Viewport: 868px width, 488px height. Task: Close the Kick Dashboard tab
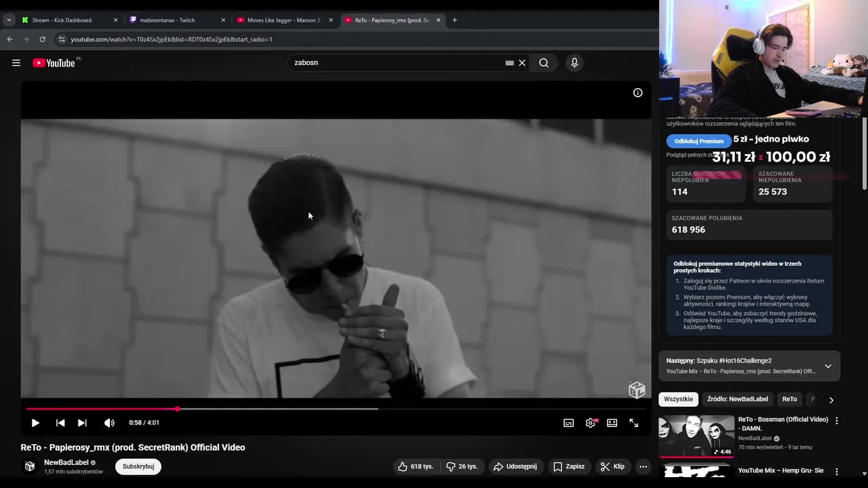pos(115,20)
